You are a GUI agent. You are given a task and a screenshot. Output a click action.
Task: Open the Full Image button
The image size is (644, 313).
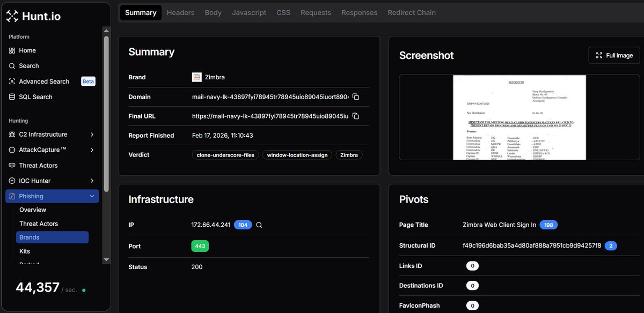pos(614,55)
